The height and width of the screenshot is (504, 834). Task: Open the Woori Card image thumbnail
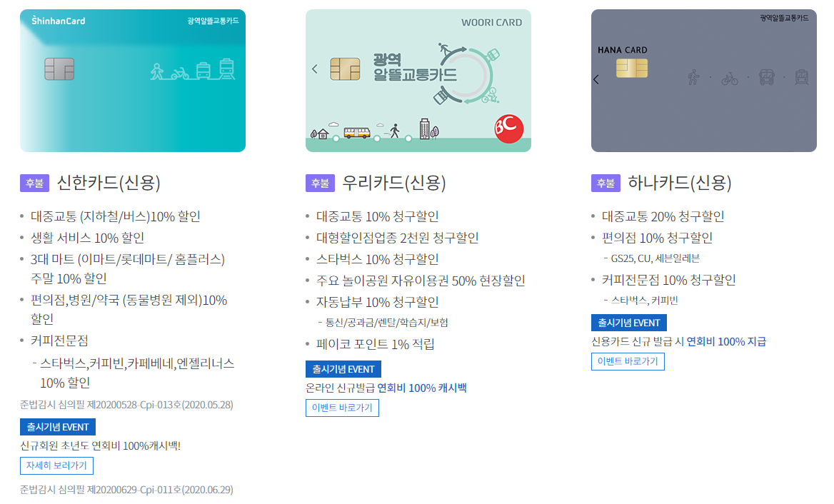(418, 81)
